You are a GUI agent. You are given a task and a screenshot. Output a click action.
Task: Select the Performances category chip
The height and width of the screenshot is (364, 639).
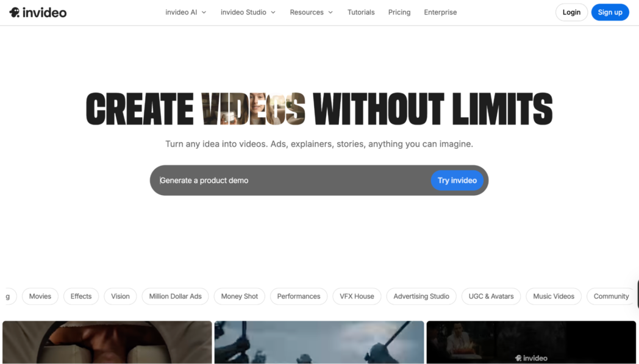point(299,296)
